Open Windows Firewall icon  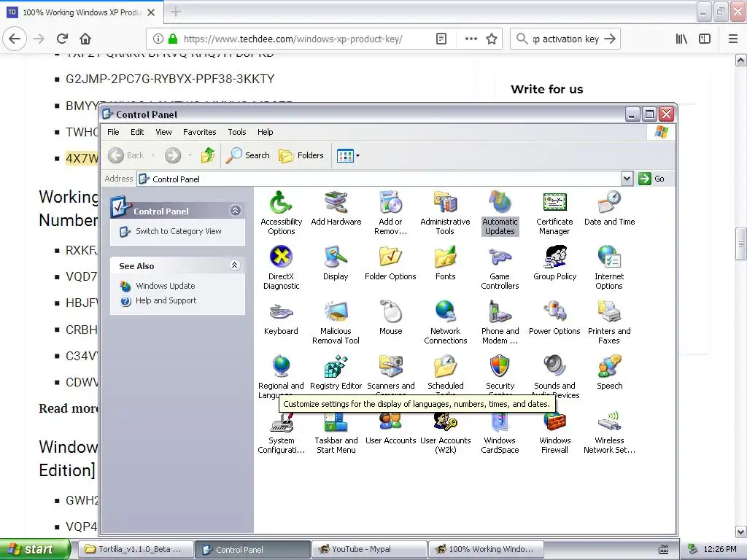click(x=554, y=432)
